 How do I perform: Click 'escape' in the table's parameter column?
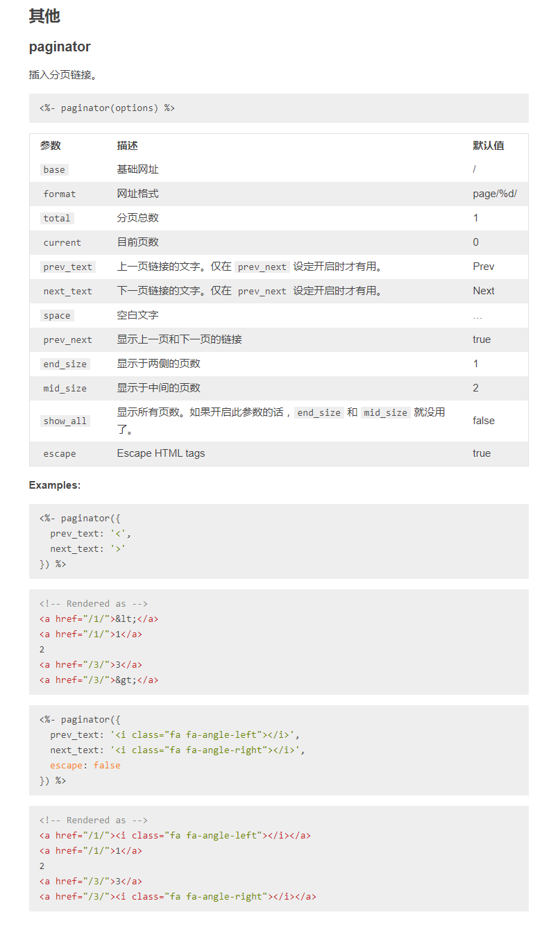60,453
